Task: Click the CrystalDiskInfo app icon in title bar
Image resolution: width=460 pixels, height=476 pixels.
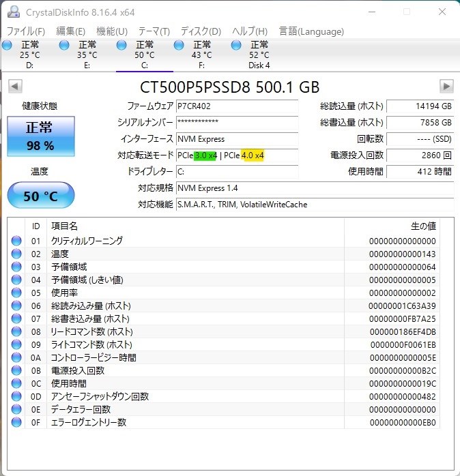Action: click(14, 12)
